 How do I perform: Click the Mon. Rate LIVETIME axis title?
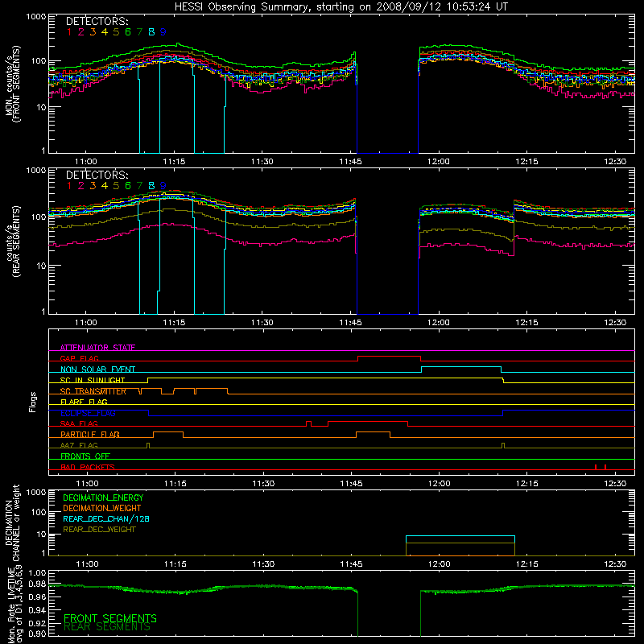tap(15, 606)
